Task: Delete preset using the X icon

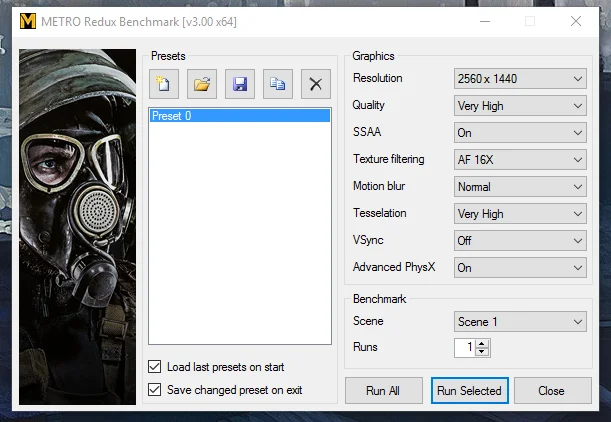Action: point(316,84)
